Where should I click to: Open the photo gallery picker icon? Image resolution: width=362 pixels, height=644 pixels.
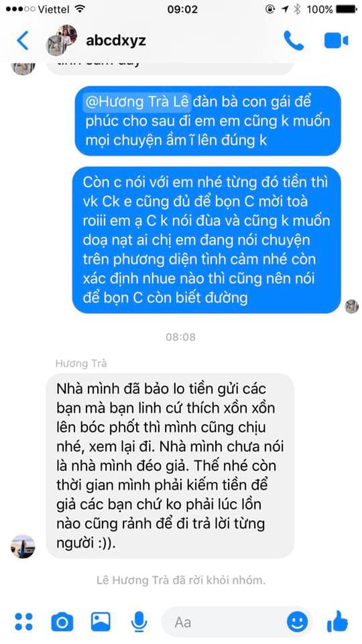(x=101, y=621)
